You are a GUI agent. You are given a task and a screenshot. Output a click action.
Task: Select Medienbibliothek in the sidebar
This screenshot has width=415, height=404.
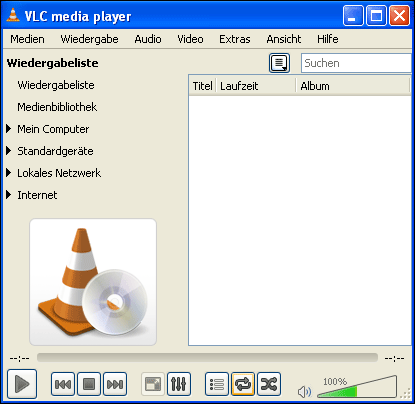(57, 107)
